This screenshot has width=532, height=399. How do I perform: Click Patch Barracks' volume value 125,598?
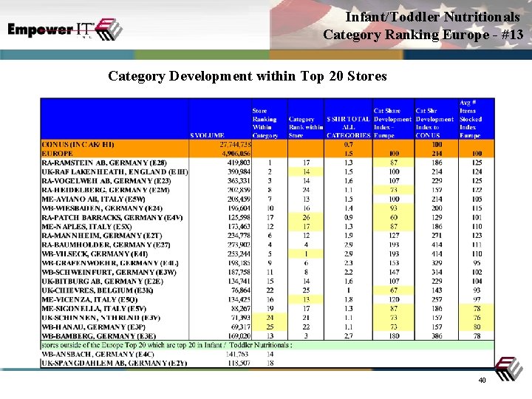tap(239, 217)
